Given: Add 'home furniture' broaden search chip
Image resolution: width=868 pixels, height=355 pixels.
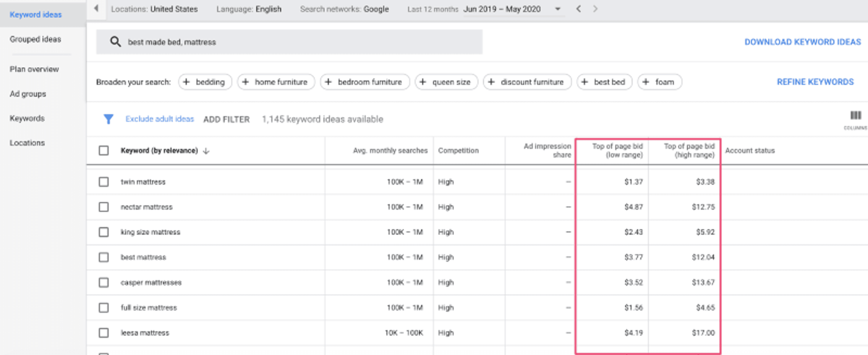Looking at the screenshot, I should tap(276, 82).
